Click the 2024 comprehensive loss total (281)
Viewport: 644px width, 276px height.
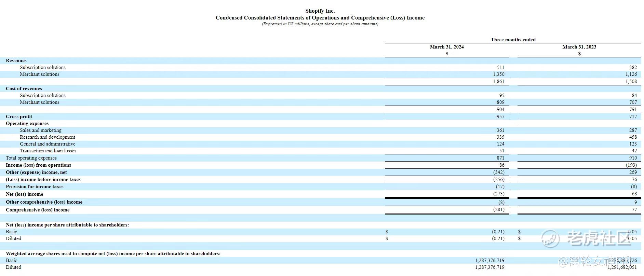499,209
